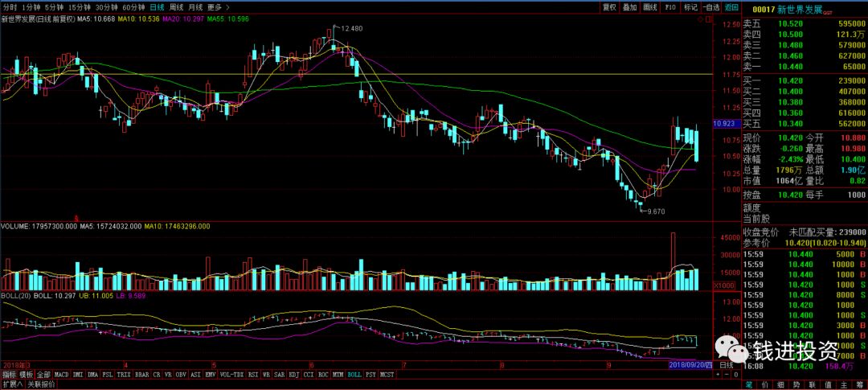868x390 pixels.
Task: Switch to 周线 weekly chart
Action: 176,7
